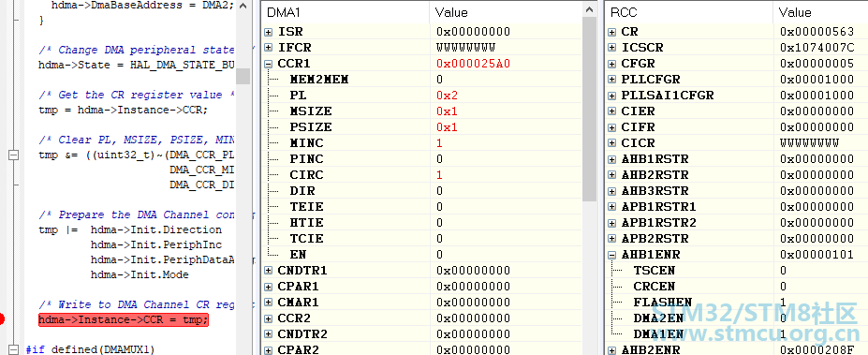Select the TCIE field row

[421, 239]
